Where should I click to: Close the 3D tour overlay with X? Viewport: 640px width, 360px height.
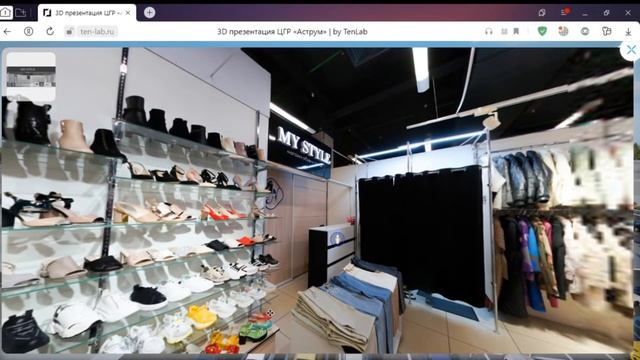631,50
